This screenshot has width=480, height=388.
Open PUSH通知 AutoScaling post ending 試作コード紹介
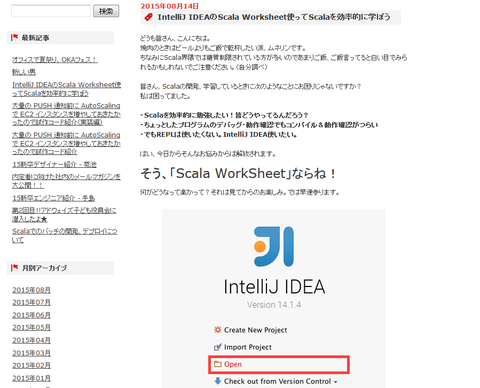coord(66,143)
